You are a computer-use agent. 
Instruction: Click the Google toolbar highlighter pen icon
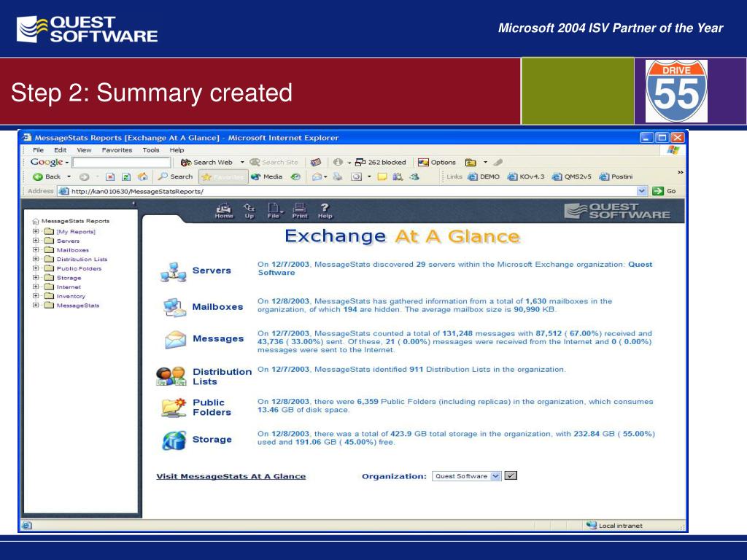click(498, 163)
